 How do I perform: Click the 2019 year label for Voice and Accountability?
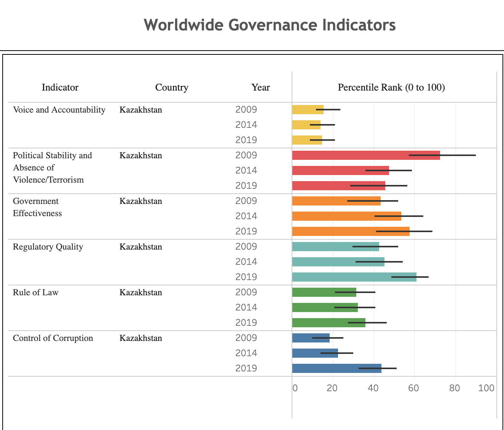(246, 140)
